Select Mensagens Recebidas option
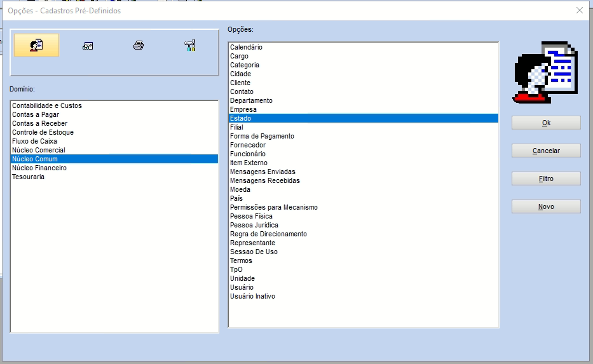The height and width of the screenshot is (364, 593). point(364,180)
